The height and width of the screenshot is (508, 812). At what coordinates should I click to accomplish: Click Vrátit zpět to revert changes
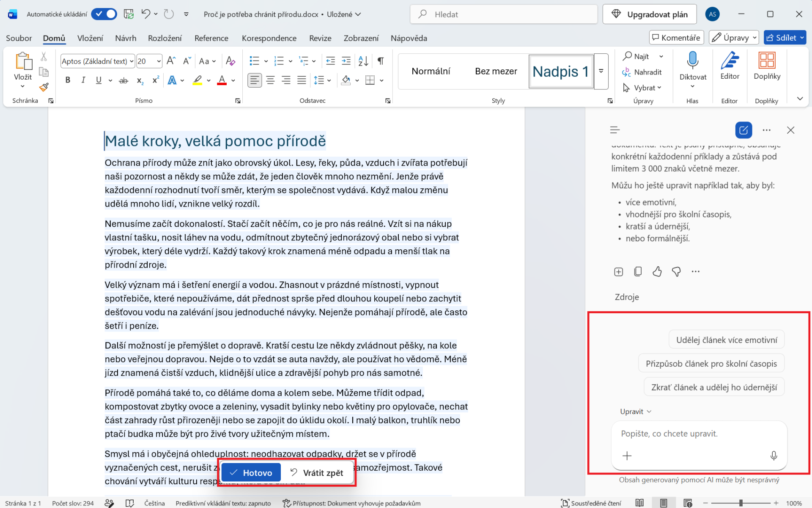coord(317,472)
